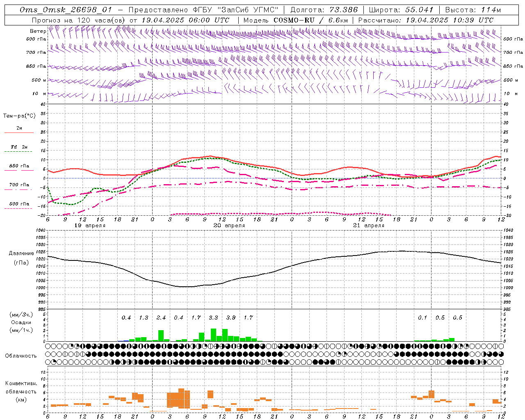Click 1000 on the left pressure axis
The height and width of the screenshot is (420, 525).
click(41, 288)
